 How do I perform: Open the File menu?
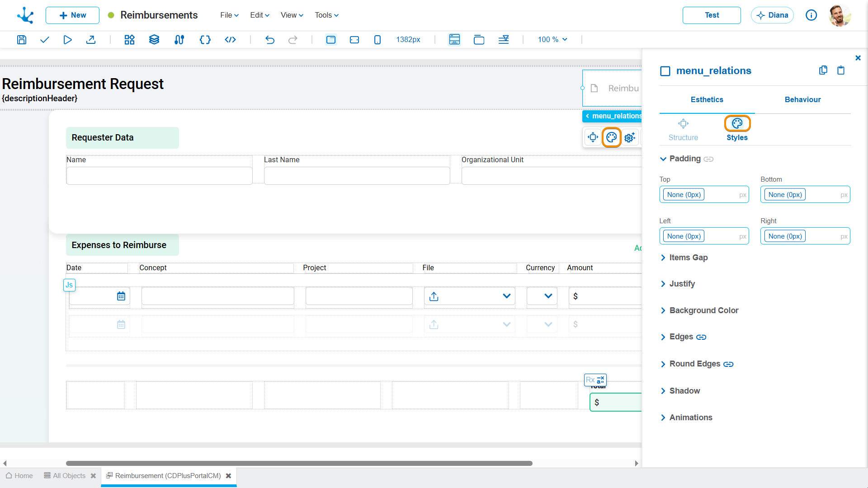(x=229, y=15)
